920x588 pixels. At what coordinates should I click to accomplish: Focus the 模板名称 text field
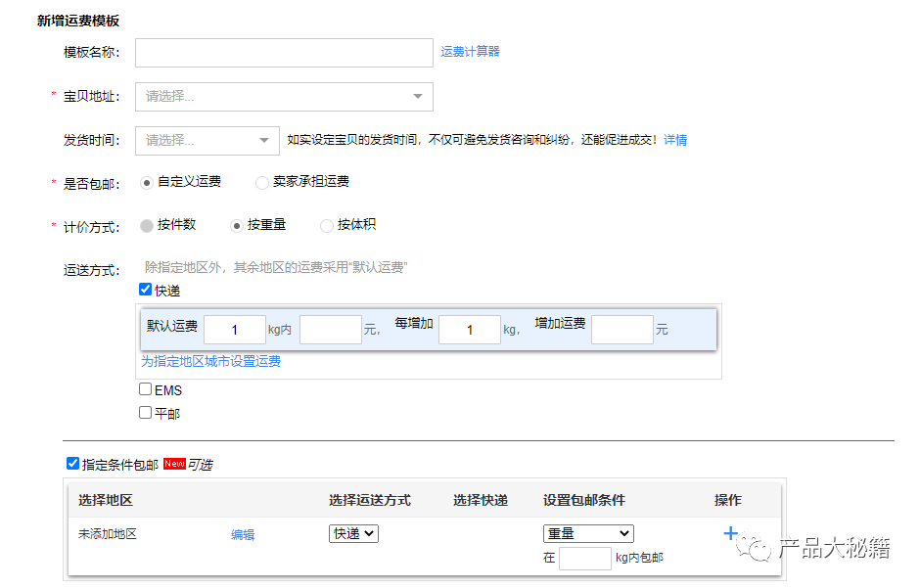coord(284,53)
